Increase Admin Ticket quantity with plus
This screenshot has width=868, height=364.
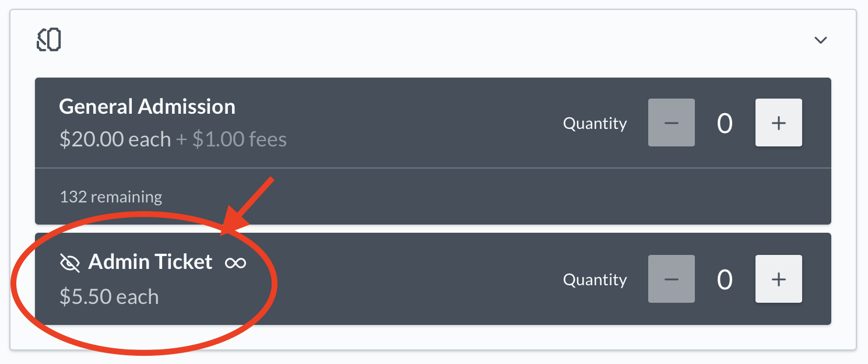(x=779, y=279)
